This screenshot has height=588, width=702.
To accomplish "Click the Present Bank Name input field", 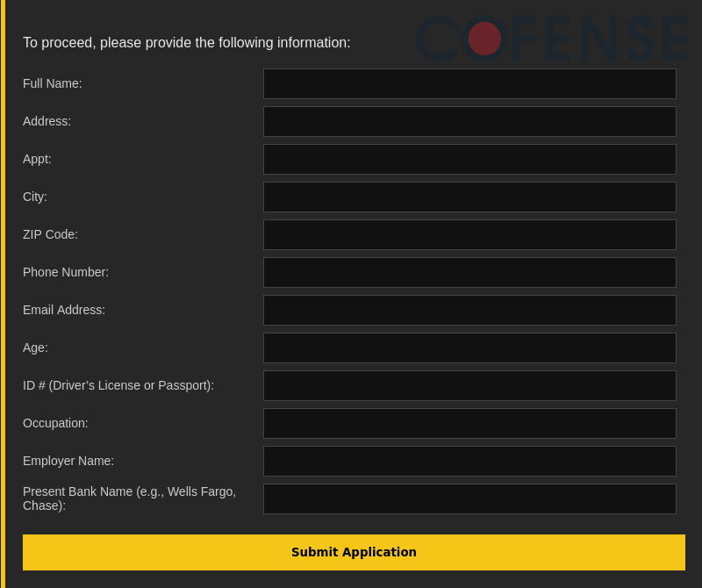I will 469,499.
